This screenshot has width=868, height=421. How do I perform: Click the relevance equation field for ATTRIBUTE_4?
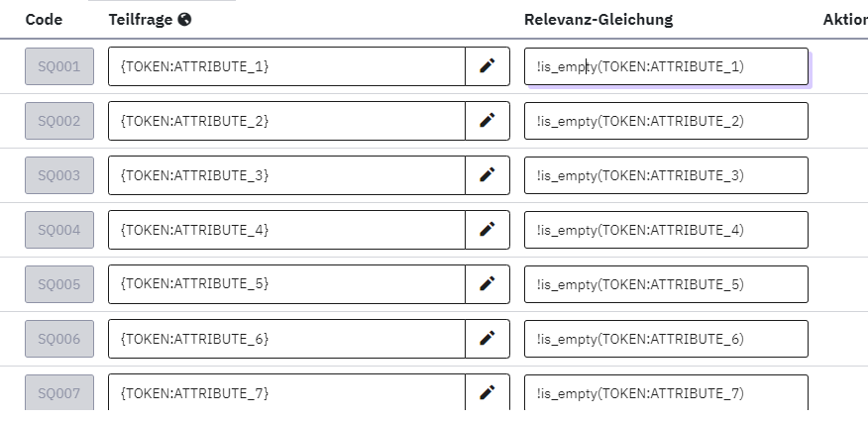click(666, 230)
